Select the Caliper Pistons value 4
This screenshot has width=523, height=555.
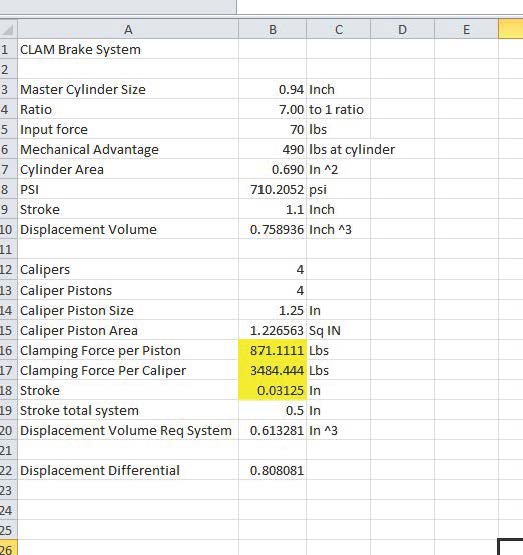tap(272, 290)
